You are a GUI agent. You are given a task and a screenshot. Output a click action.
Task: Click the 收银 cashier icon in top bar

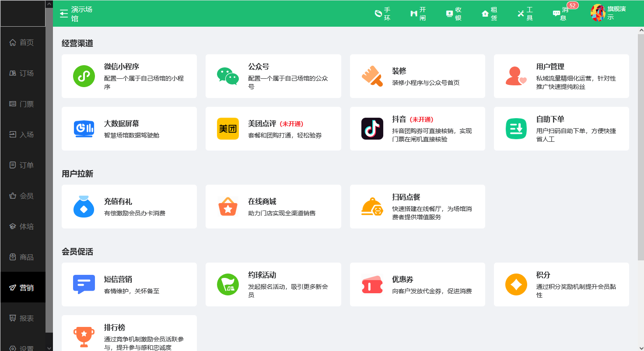click(x=454, y=13)
